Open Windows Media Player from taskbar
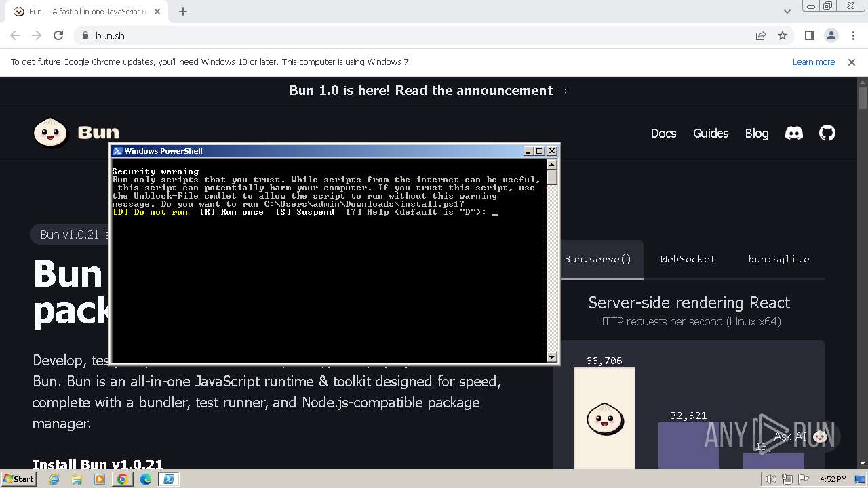The height and width of the screenshot is (488, 868). click(100, 479)
